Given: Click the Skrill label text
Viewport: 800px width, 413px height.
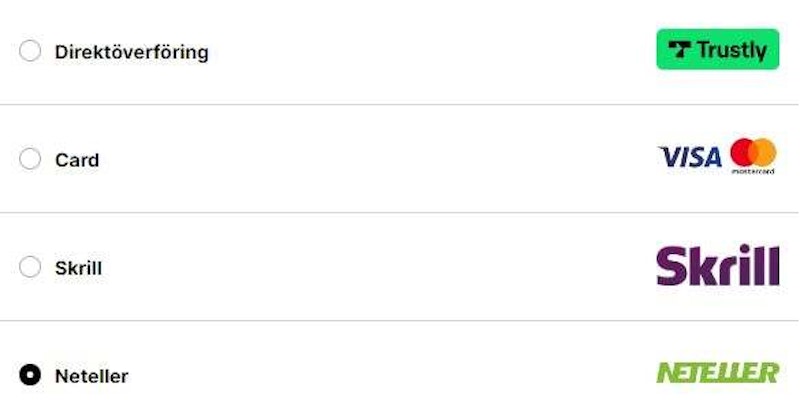Looking at the screenshot, I should point(78,268).
